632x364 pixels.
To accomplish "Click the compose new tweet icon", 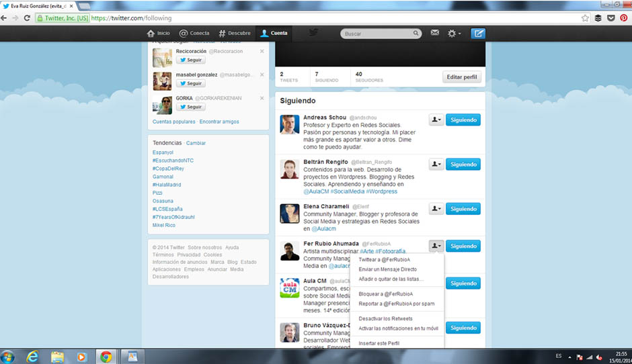I will (x=478, y=33).
